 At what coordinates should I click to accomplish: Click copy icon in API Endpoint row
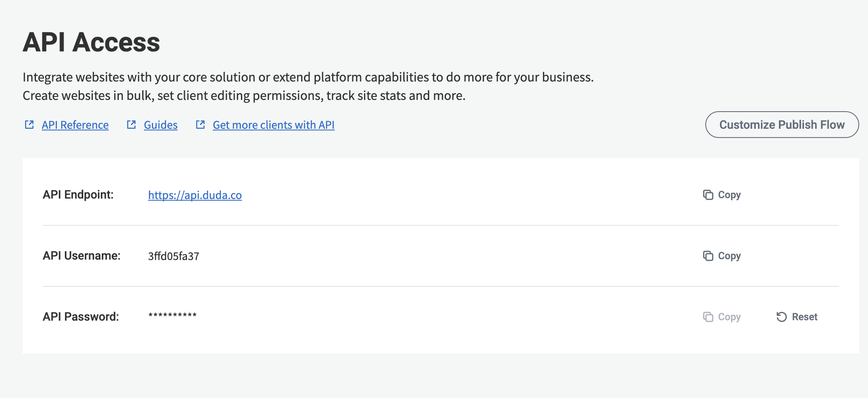[708, 195]
